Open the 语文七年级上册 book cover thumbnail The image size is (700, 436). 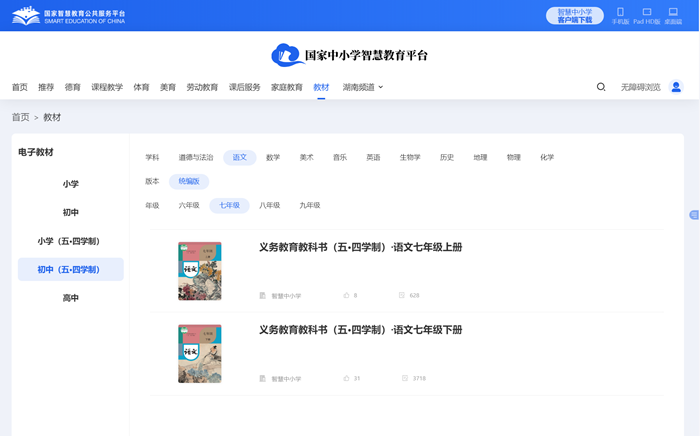200,271
